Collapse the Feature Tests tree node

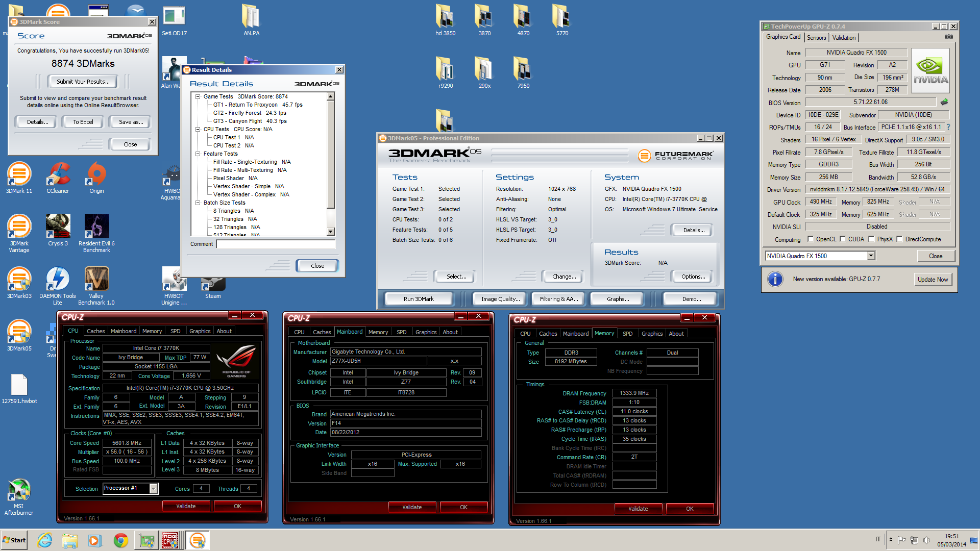click(198, 154)
